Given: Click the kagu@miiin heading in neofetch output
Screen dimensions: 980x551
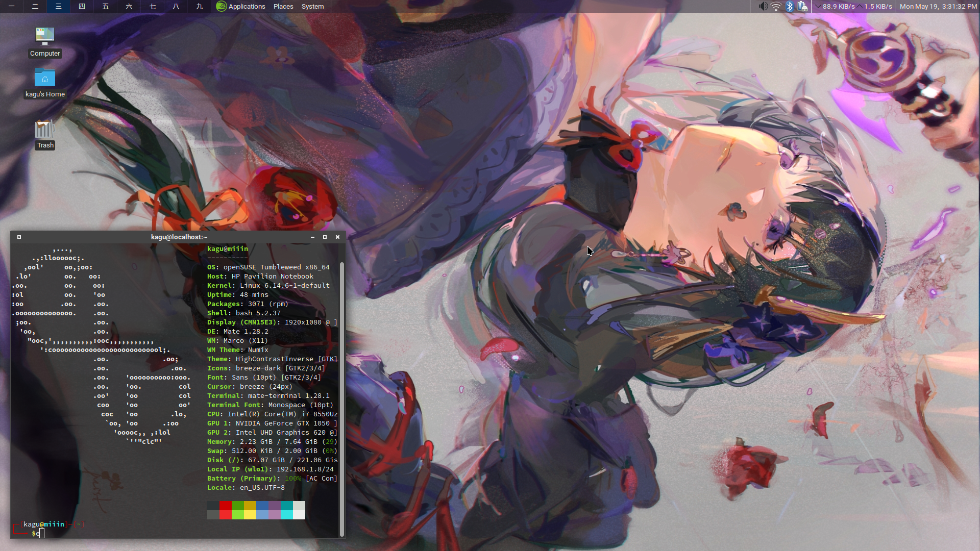Looking at the screenshot, I should click(228, 248).
